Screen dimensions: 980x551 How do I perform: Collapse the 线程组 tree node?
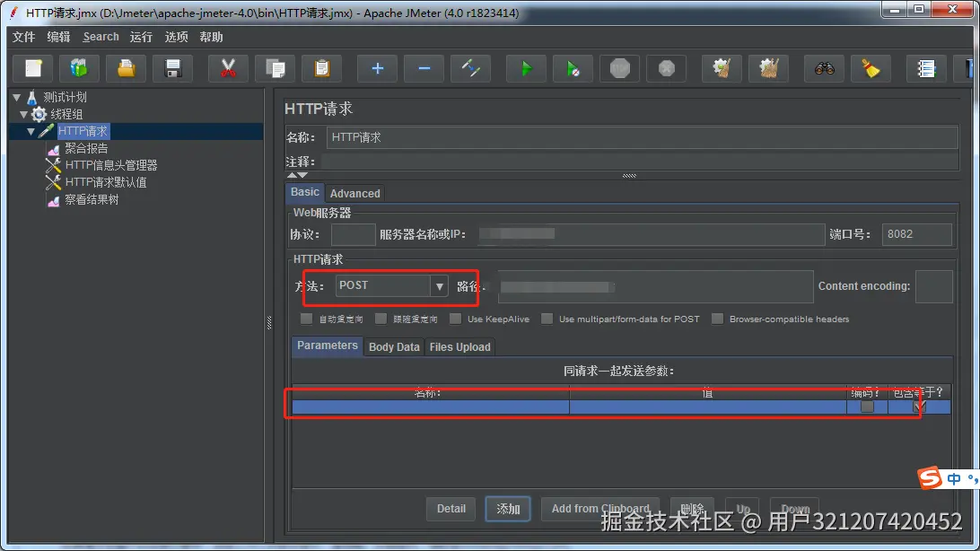(x=23, y=114)
